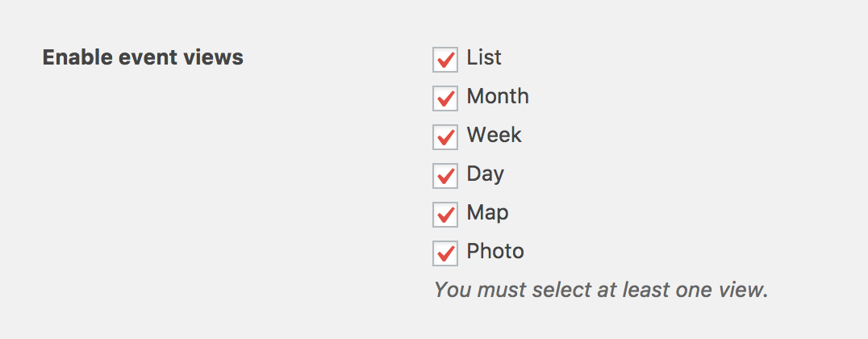The image size is (868, 339).
Task: Click the red checkmark beside Month
Action: click(x=446, y=98)
